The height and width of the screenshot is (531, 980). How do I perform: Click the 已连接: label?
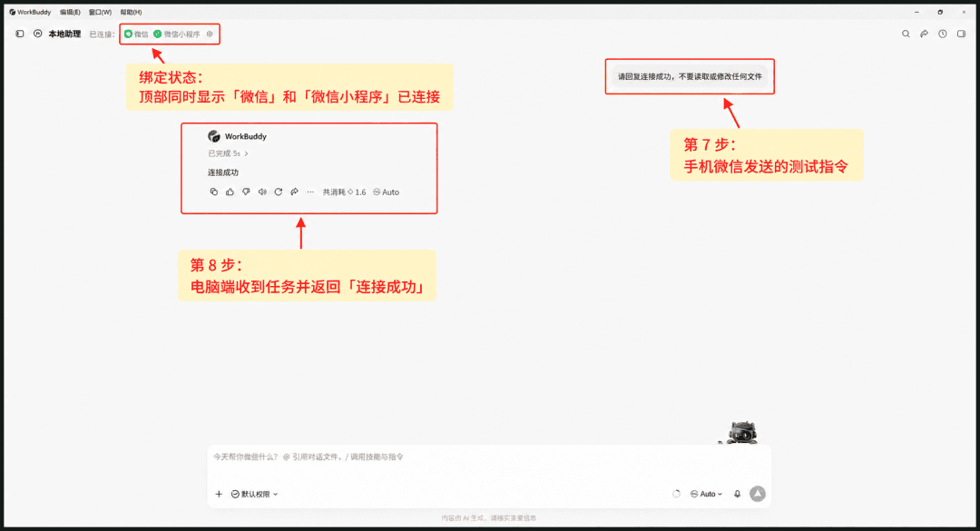102,34
